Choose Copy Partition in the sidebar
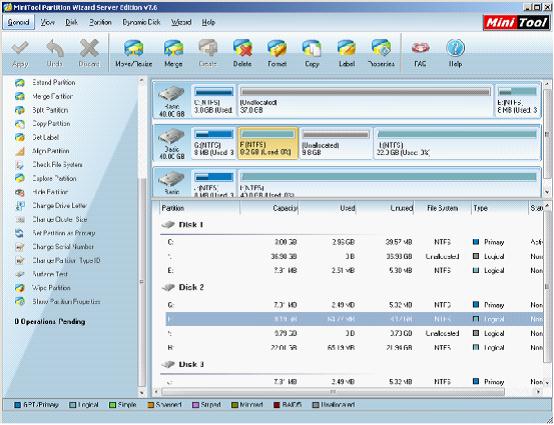 tap(51, 124)
